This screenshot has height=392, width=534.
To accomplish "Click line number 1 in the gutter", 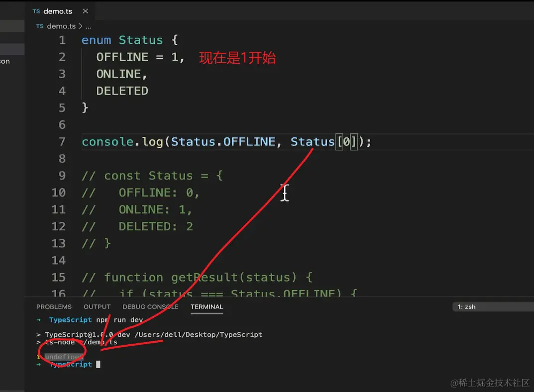I will point(62,40).
